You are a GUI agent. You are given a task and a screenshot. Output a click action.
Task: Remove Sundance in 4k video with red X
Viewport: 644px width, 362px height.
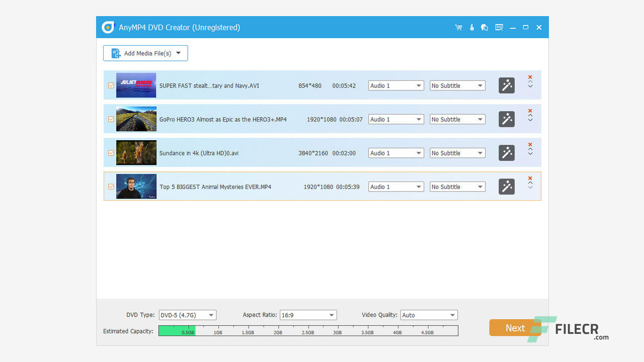[x=530, y=144]
